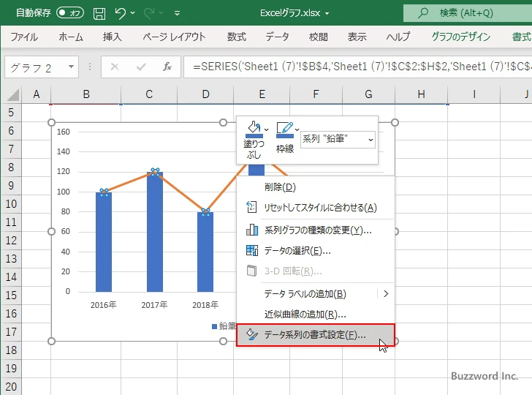
Task: Click the search box 検索 (Alt+Q)
Action: pos(468,13)
